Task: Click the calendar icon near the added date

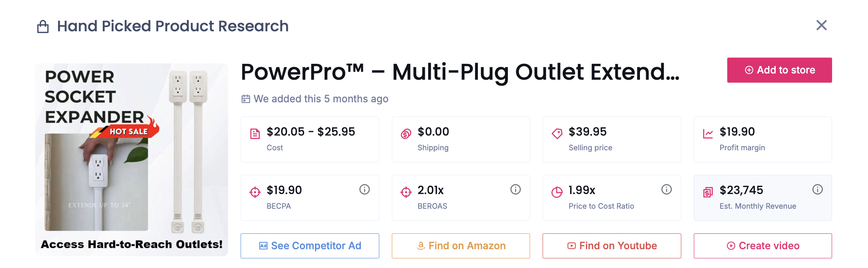Action: tap(246, 99)
